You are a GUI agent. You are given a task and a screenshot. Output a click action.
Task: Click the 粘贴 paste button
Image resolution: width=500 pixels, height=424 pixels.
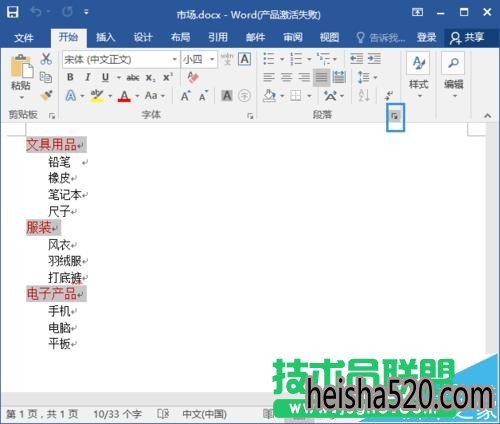(21, 72)
